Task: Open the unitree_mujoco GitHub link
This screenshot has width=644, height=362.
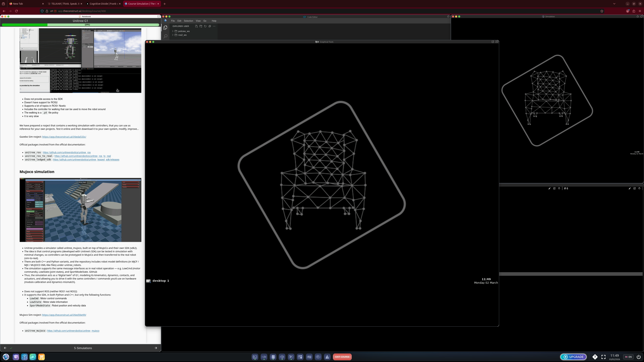Action: [73, 331]
